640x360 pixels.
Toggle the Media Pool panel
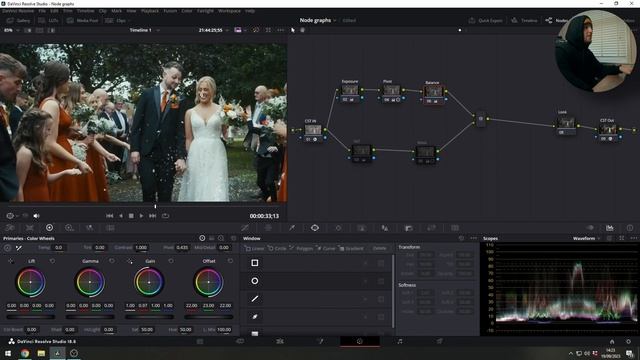coord(82,20)
